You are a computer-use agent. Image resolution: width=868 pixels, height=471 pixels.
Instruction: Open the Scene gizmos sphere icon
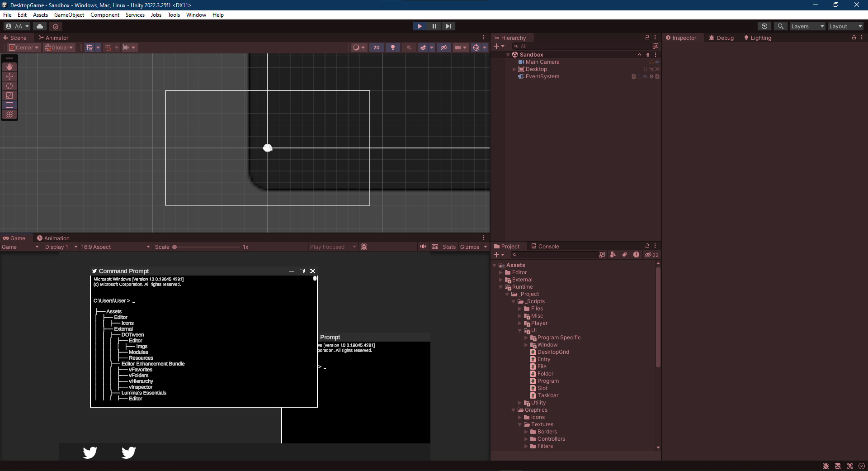[x=476, y=48]
